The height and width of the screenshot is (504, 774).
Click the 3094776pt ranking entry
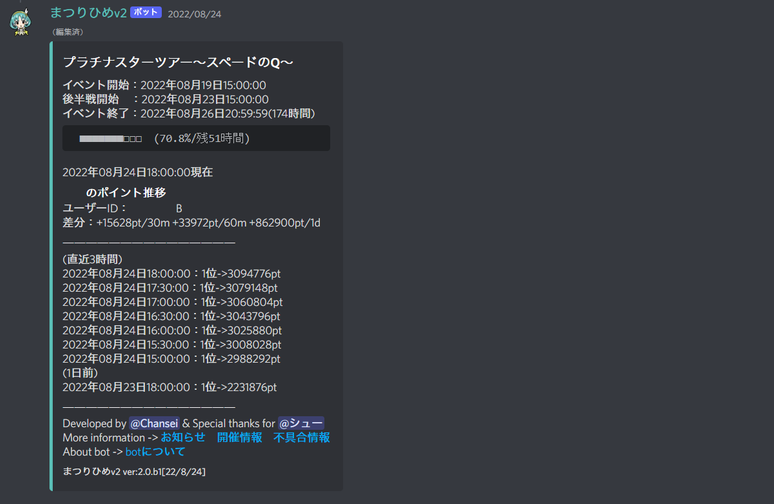(171, 272)
